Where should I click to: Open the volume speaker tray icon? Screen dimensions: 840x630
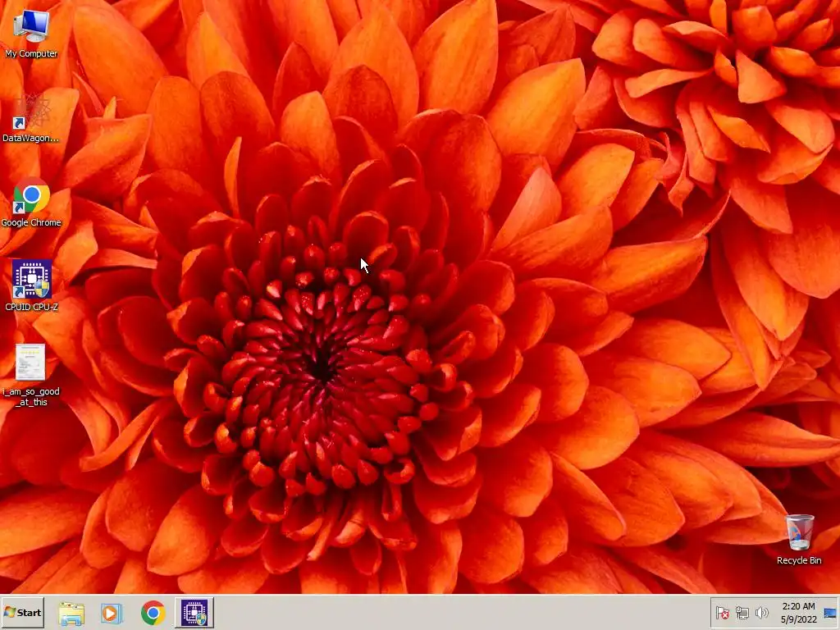click(x=761, y=613)
